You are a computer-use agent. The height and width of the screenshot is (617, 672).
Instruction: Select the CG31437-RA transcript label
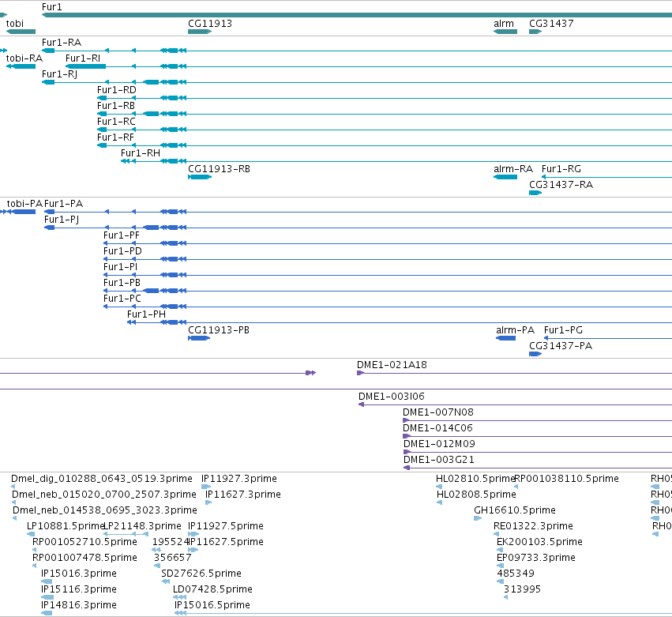click(x=561, y=185)
